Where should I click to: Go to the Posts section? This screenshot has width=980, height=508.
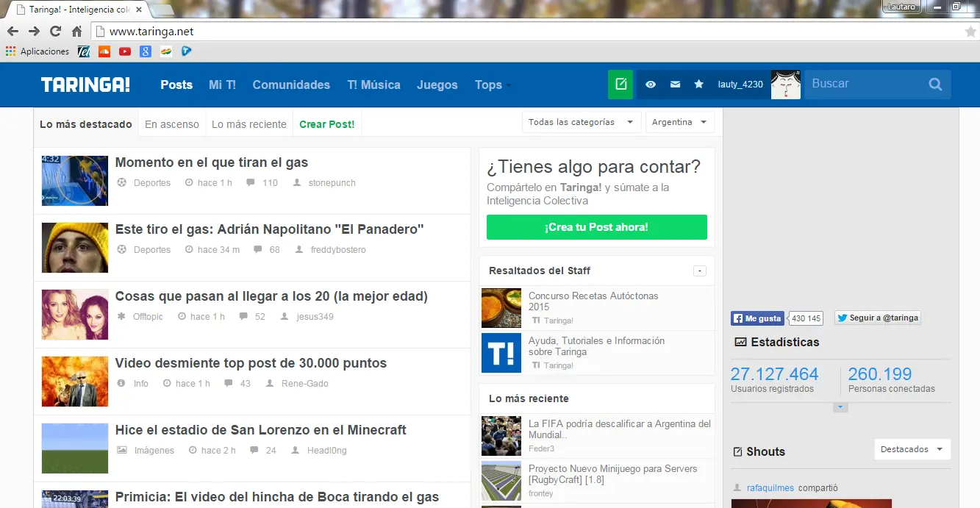pyautogui.click(x=176, y=85)
